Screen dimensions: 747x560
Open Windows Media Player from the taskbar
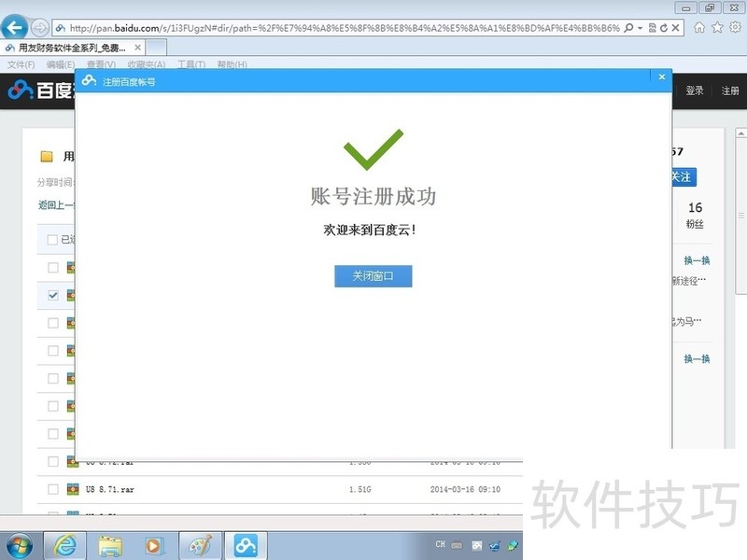tap(154, 544)
